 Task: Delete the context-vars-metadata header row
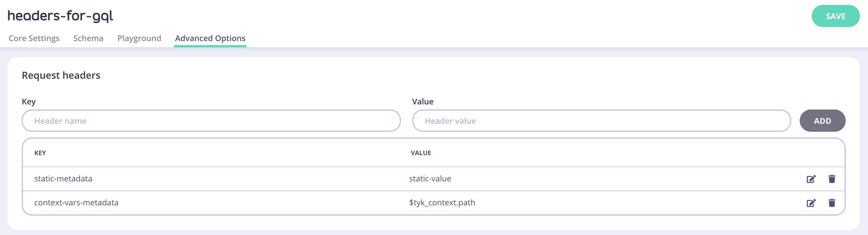tap(832, 203)
